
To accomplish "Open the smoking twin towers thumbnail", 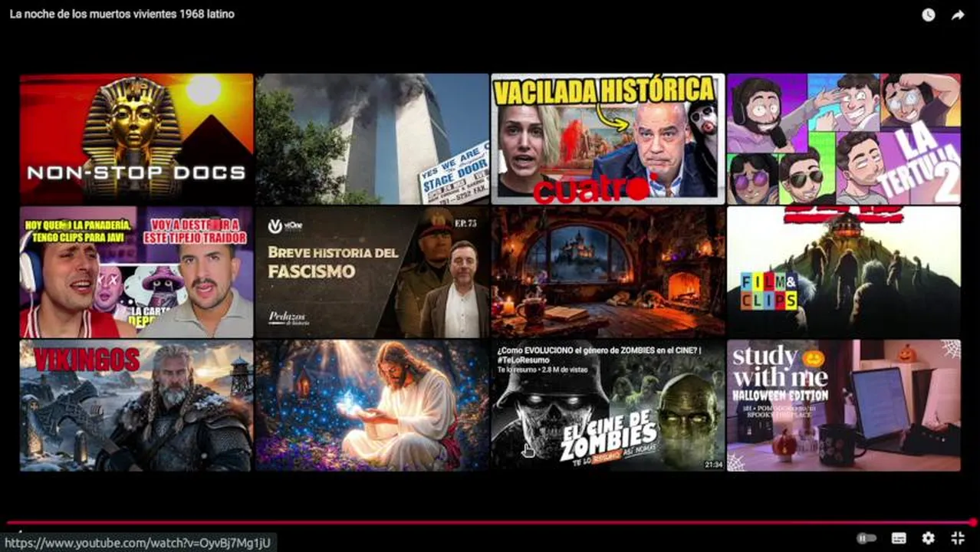I will click(x=372, y=139).
